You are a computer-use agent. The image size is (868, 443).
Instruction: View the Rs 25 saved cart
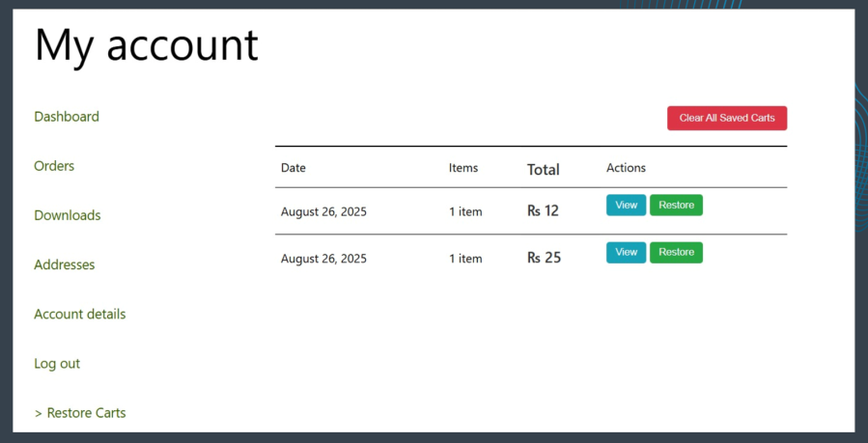click(x=626, y=253)
